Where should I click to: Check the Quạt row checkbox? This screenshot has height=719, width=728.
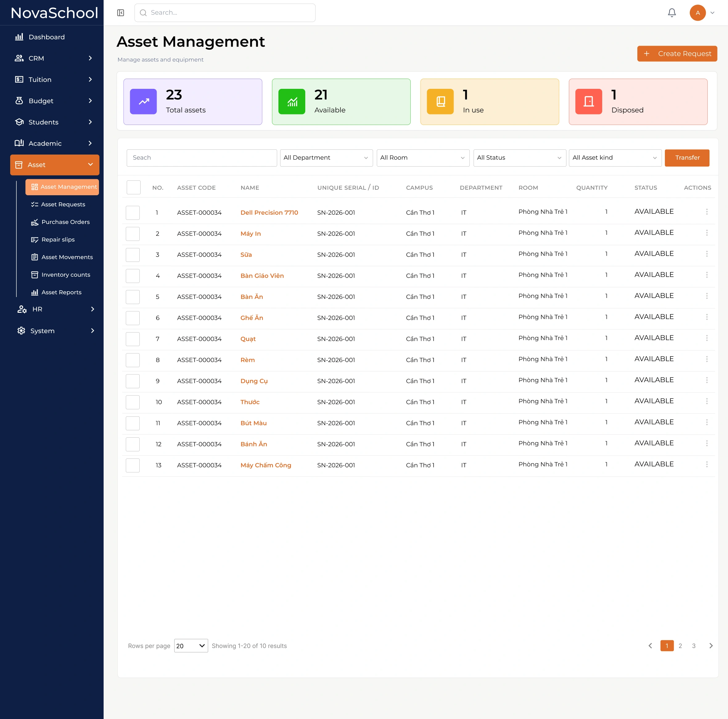point(133,339)
